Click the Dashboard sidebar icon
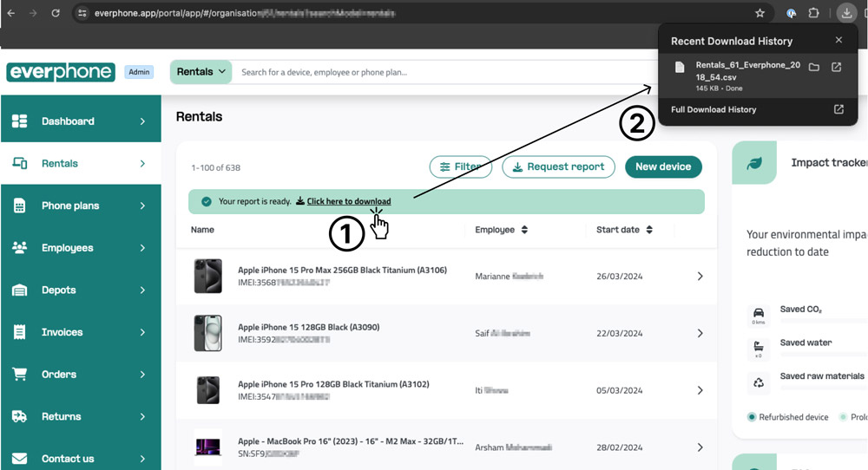This screenshot has height=470, width=868. point(19,121)
